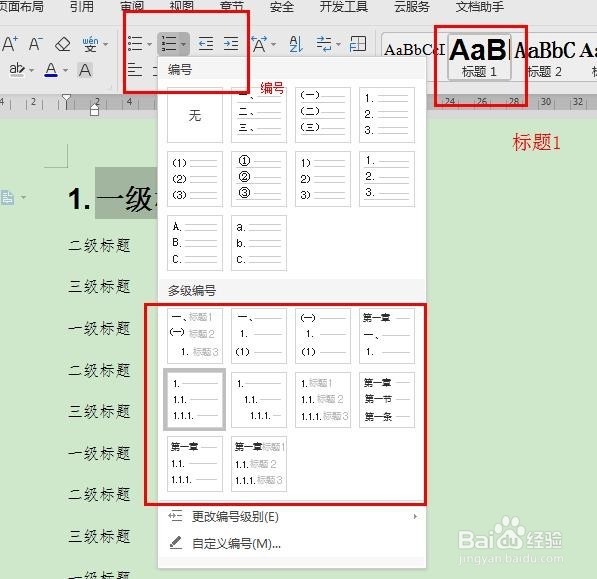Click the text highlight ab icon
597x579 pixels.
pos(17,70)
